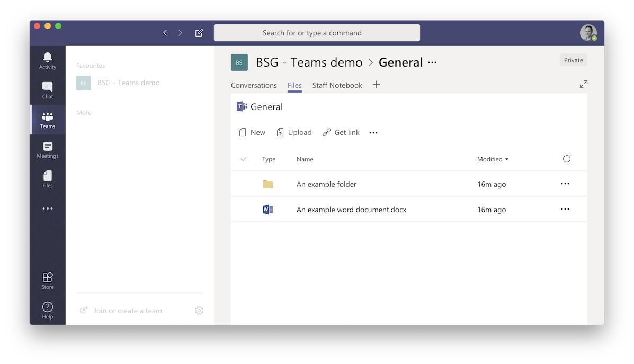Click the Word document file icon
Screen dimensions: 634x364
(267, 210)
